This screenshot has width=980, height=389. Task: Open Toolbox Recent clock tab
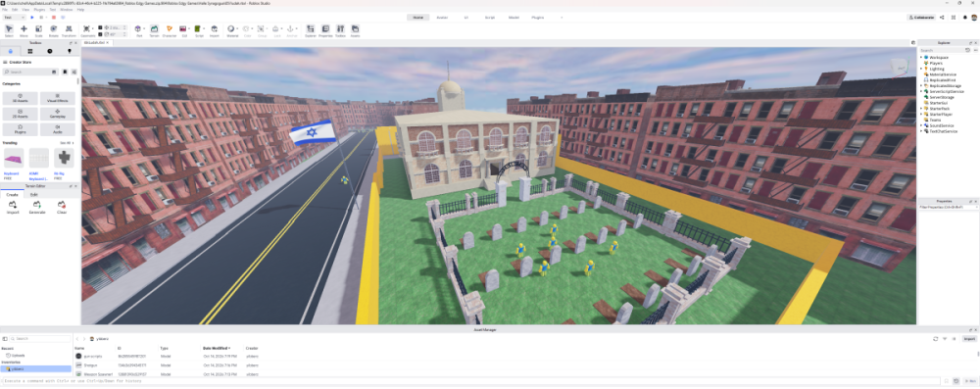[50, 51]
